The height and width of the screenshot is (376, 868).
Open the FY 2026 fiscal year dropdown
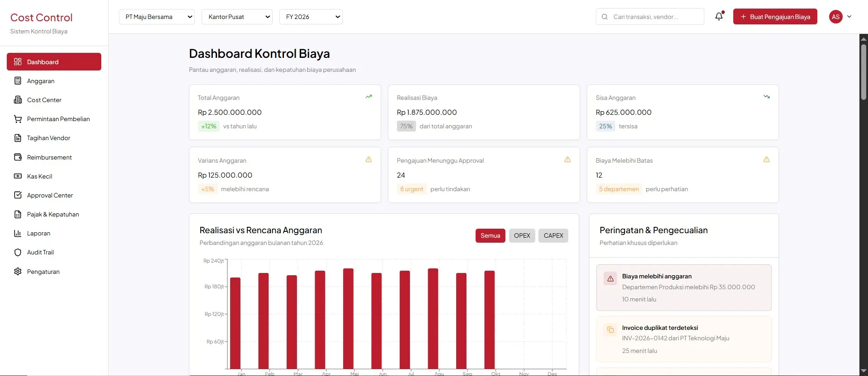coord(311,17)
